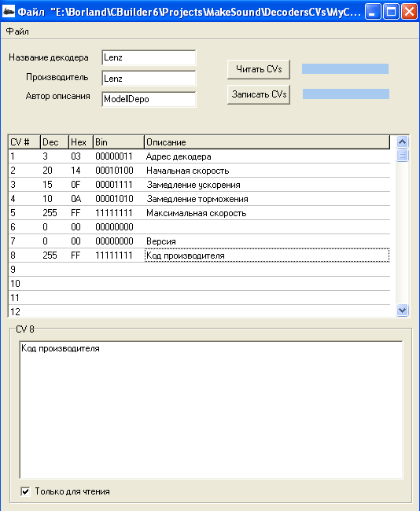Screen dimensions: 420x511
Task: Click the Автор описания field with ModellDepo
Action: (149, 99)
